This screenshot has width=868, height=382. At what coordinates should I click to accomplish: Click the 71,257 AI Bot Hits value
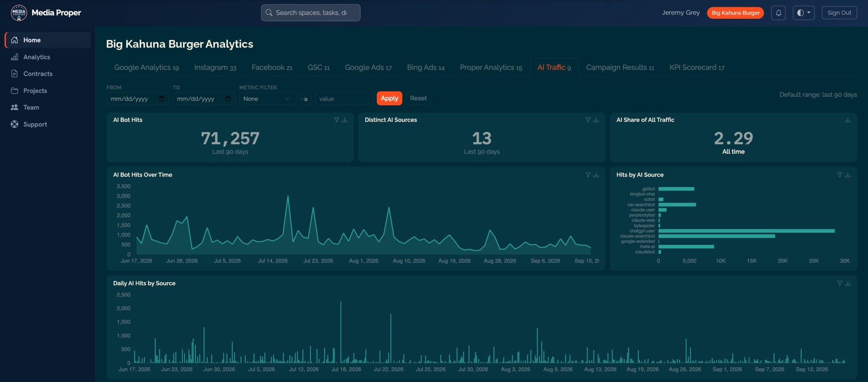[x=230, y=138]
